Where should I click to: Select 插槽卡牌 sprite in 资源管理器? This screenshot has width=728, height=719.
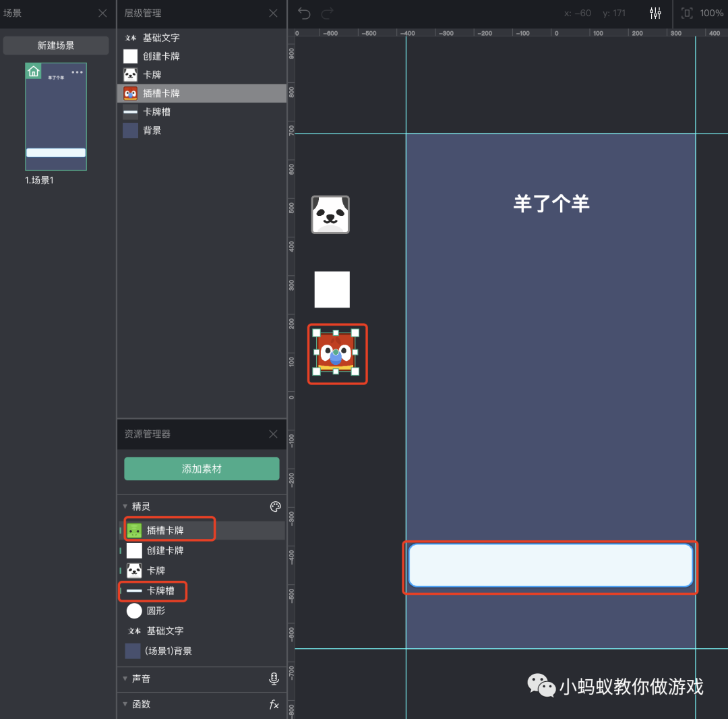202,530
